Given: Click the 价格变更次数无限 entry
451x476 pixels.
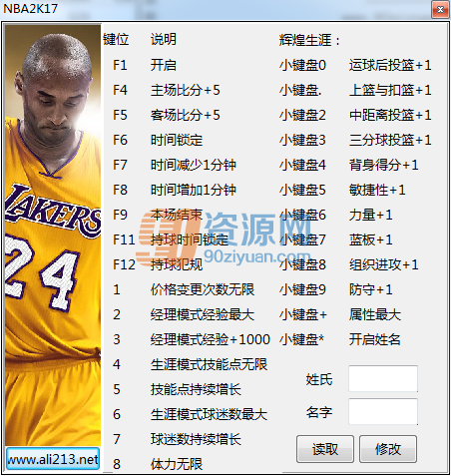Looking at the screenshot, I should click(x=203, y=289).
